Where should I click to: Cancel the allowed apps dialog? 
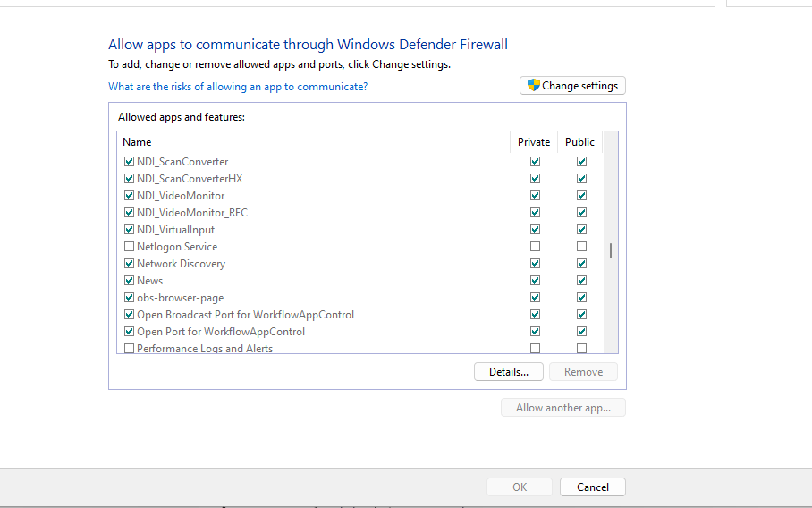(592, 487)
